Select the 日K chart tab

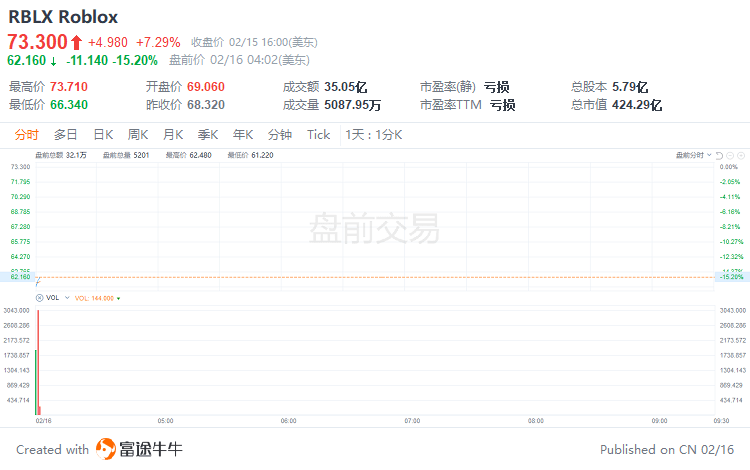click(x=103, y=135)
